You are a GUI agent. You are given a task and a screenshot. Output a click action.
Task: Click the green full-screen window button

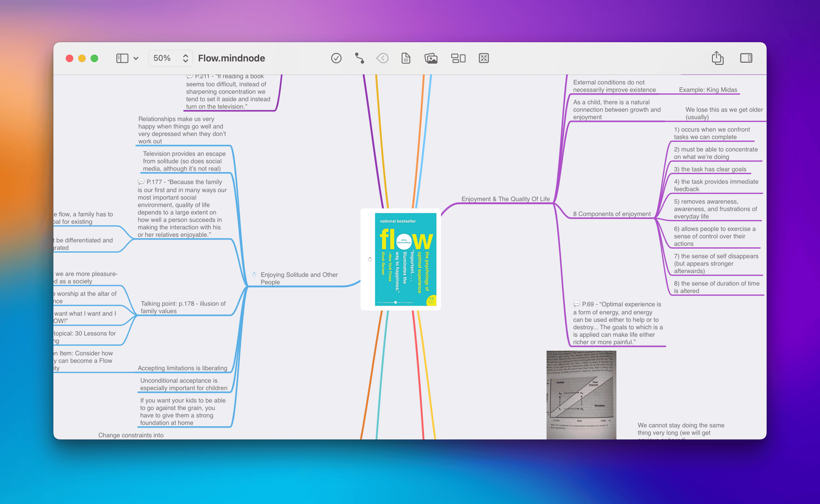coord(94,58)
